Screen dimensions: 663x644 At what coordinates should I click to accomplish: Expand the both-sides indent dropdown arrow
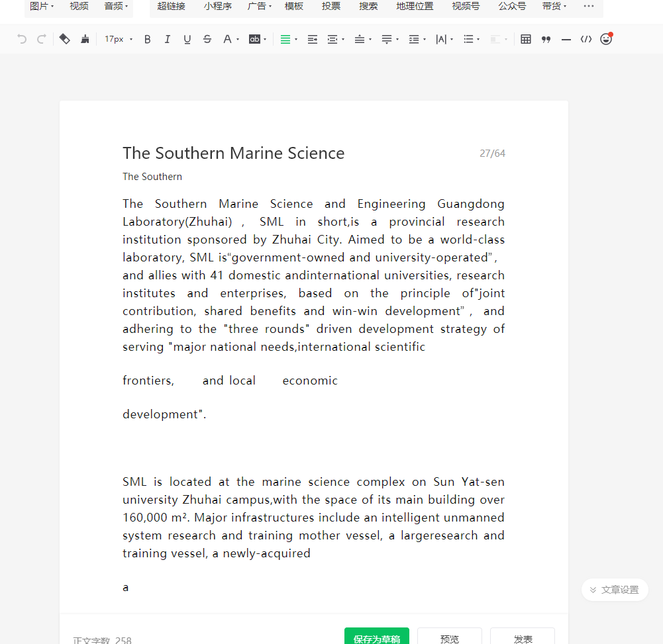point(343,40)
